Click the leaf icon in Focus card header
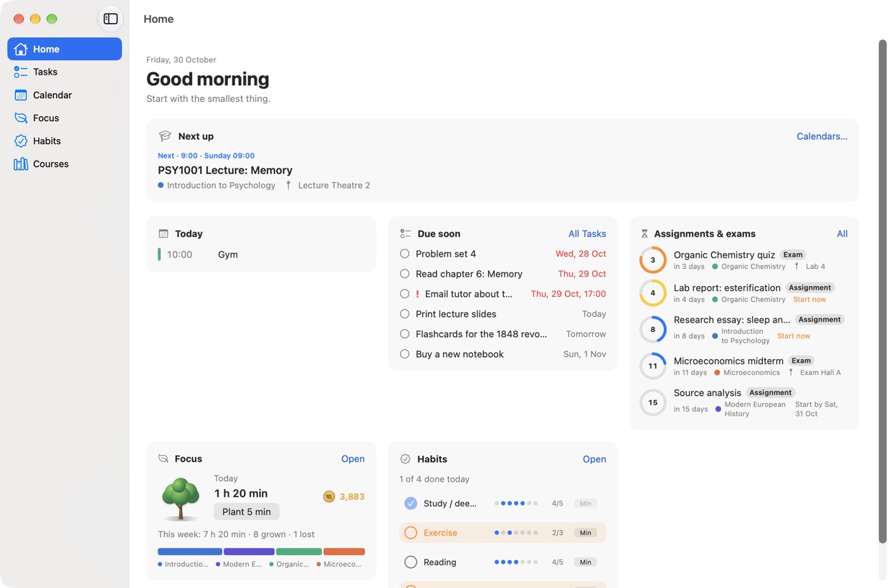 [163, 459]
